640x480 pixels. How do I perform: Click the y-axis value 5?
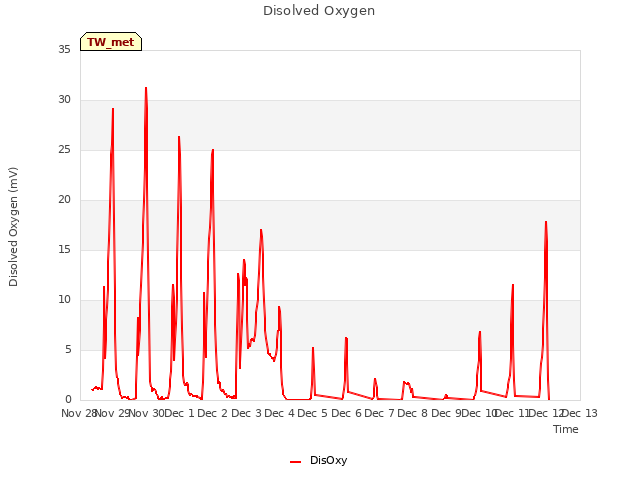tap(68, 349)
